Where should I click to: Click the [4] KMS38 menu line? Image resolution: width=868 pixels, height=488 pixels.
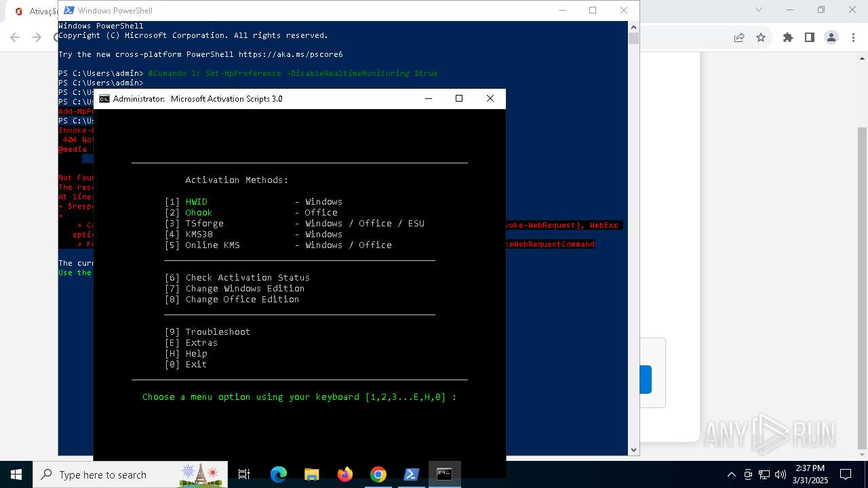(x=254, y=234)
